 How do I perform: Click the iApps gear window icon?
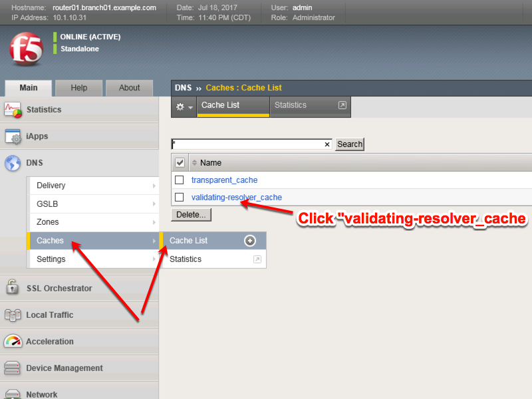[13, 136]
